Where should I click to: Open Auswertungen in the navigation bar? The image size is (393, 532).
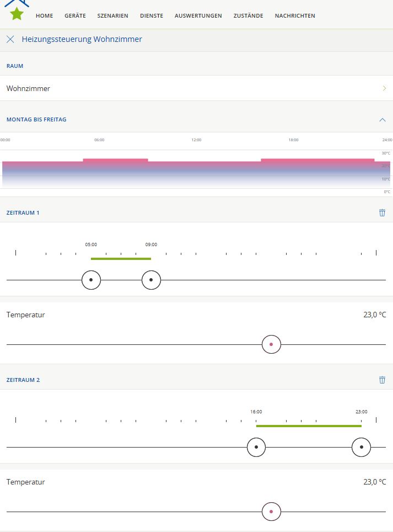click(198, 16)
